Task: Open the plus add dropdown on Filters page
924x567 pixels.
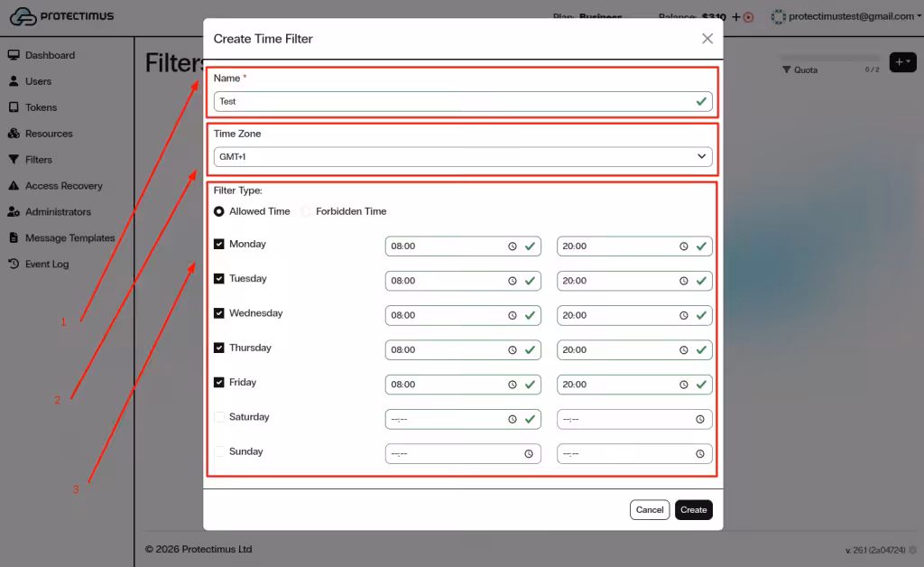Action: (x=902, y=62)
